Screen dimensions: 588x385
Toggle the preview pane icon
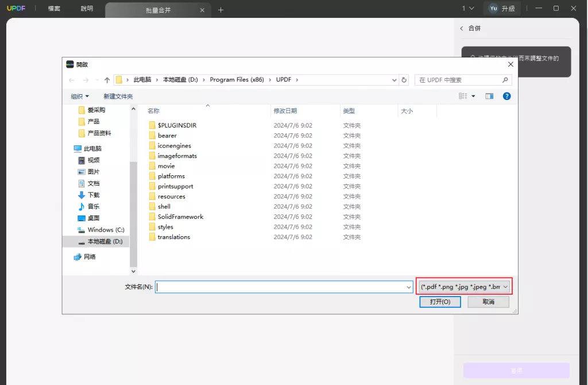[489, 97]
